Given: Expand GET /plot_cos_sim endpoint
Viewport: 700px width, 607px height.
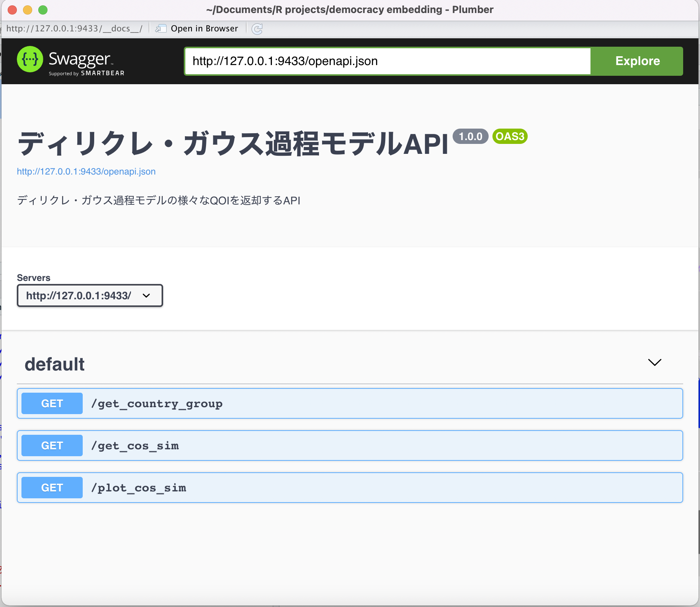Looking at the screenshot, I should (350, 488).
